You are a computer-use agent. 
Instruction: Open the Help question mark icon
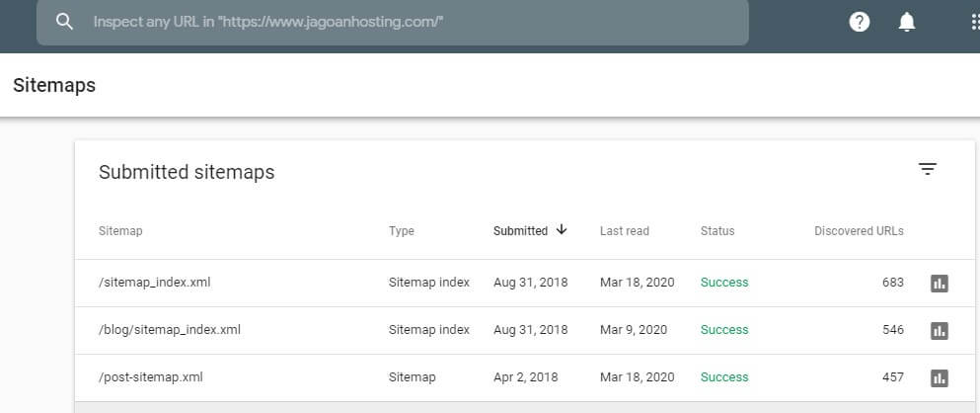click(860, 22)
